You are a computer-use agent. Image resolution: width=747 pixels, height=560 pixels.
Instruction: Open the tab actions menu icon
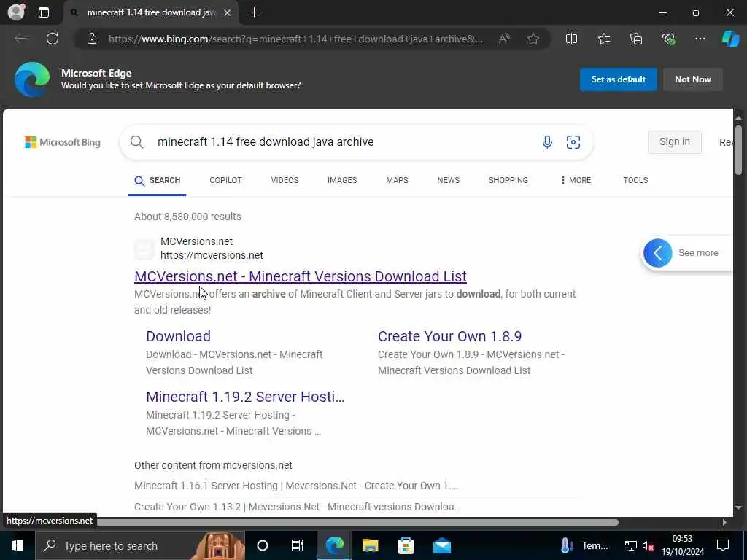pos(43,12)
